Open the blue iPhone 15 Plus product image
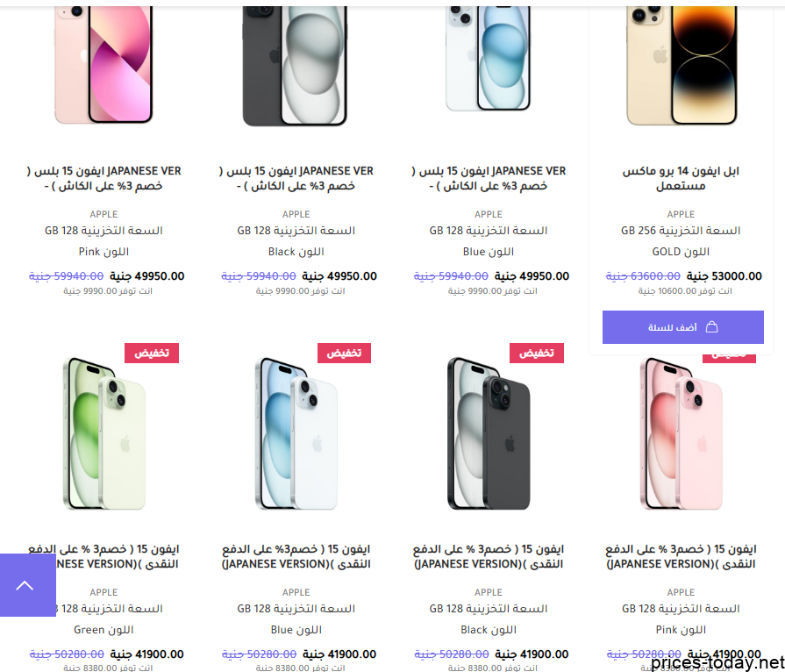 click(x=489, y=58)
